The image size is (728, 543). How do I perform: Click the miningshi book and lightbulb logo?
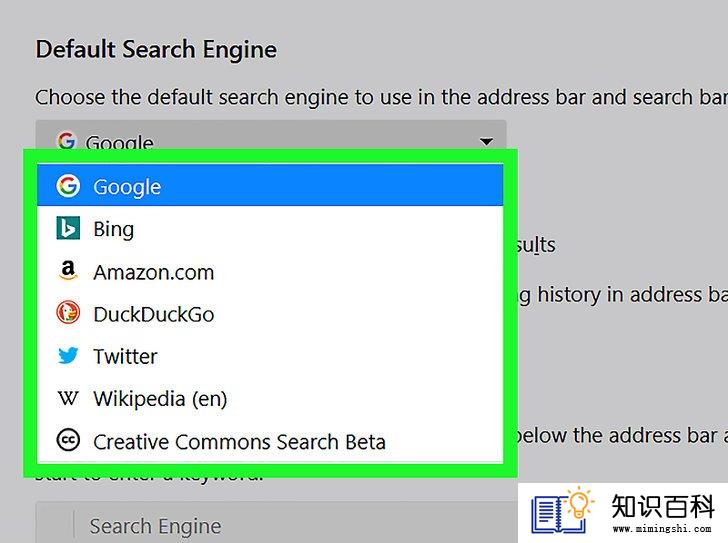coord(563,510)
